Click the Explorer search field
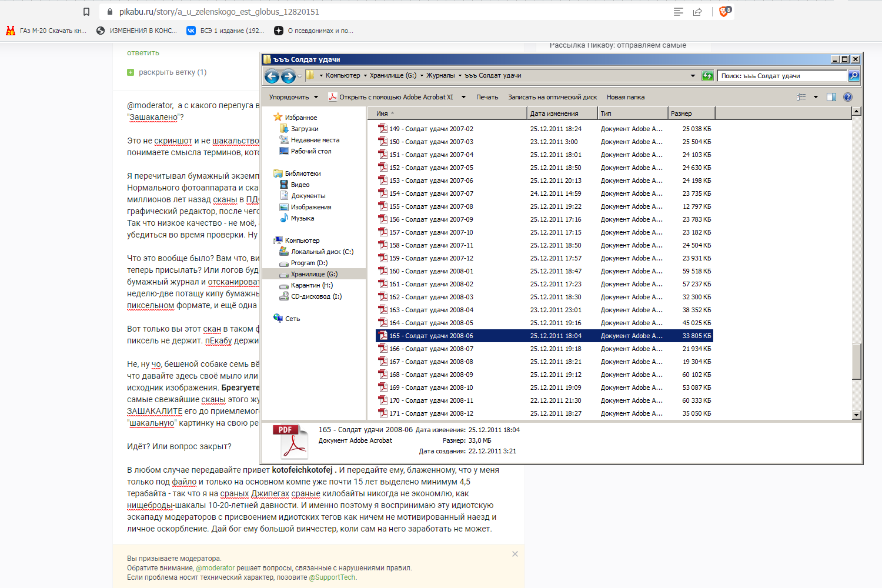The width and height of the screenshot is (882, 588). (781, 76)
